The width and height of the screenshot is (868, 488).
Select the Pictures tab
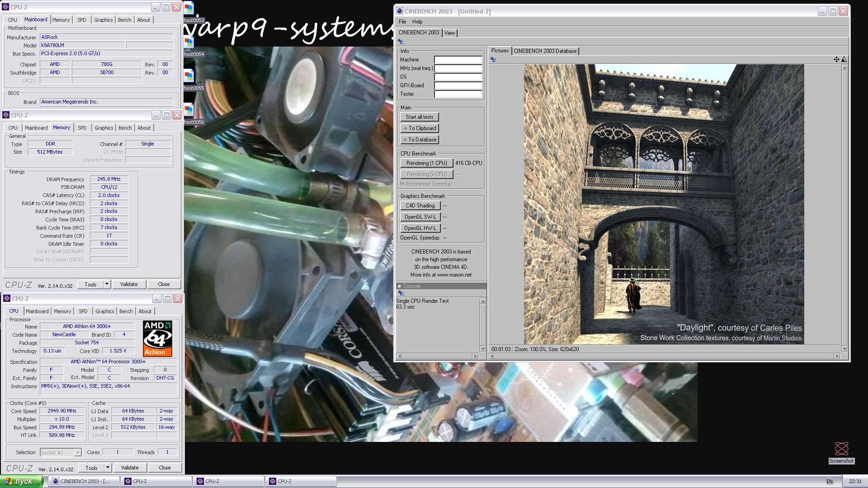click(x=500, y=51)
